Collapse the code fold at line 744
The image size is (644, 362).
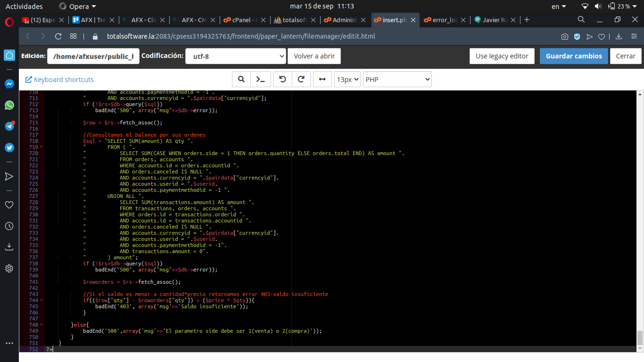coord(41,300)
